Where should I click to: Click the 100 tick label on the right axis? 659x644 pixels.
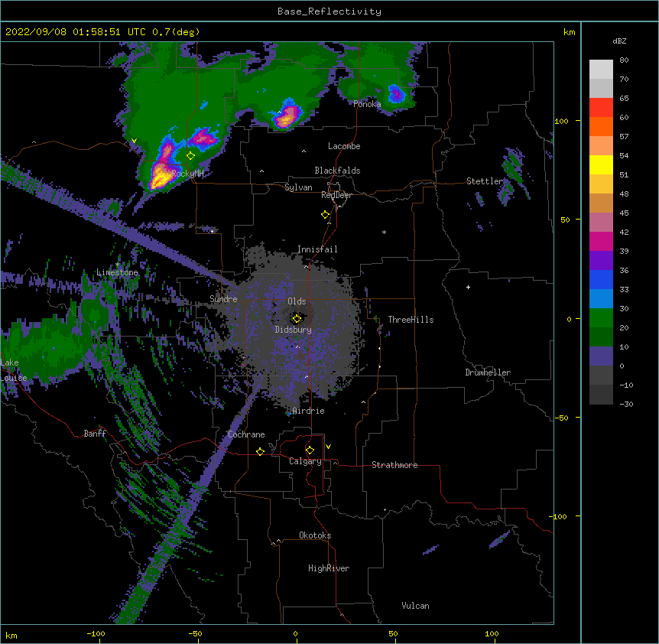561,121
